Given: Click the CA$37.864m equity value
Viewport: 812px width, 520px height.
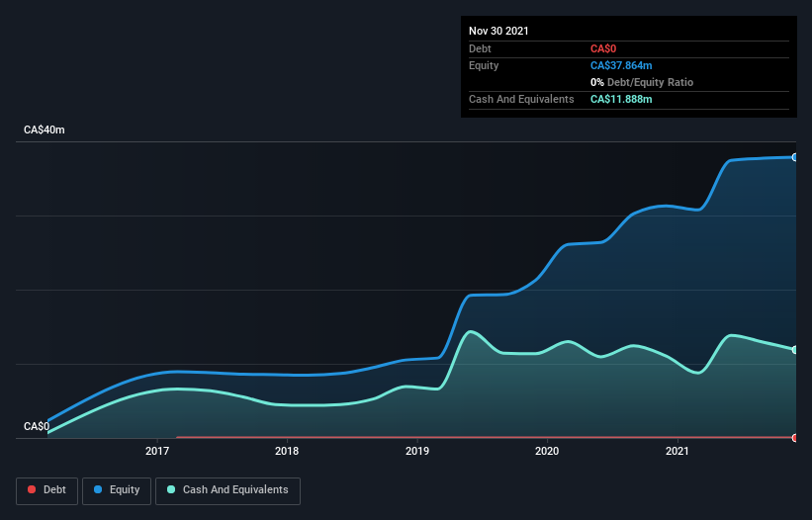Looking at the screenshot, I should (621, 65).
